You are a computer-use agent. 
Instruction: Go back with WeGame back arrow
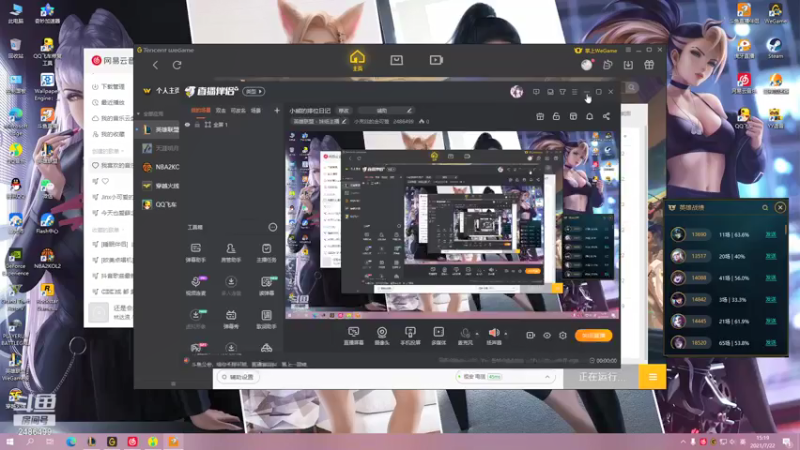[x=156, y=65]
